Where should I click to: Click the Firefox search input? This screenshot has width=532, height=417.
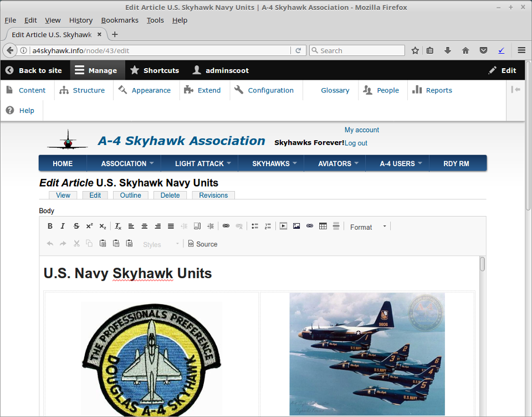357,50
